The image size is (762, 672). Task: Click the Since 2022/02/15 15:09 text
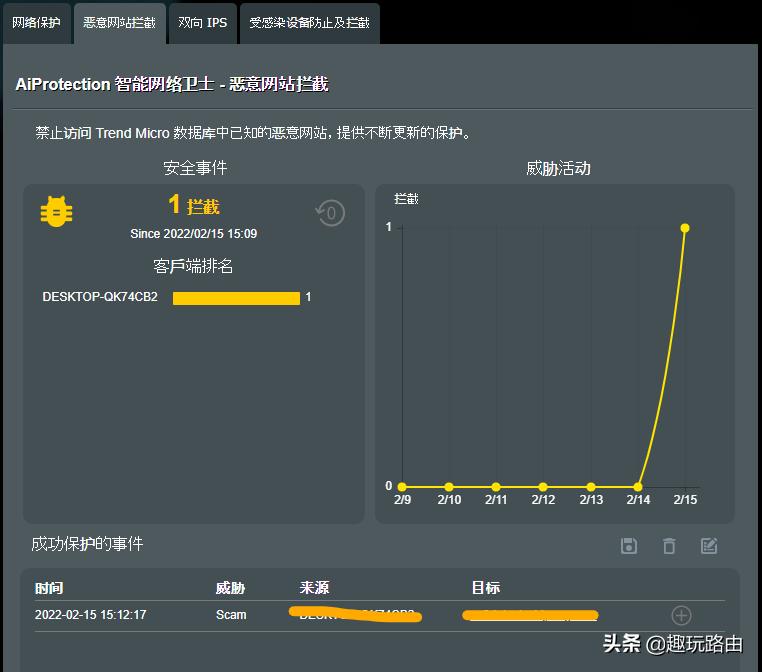(x=193, y=234)
